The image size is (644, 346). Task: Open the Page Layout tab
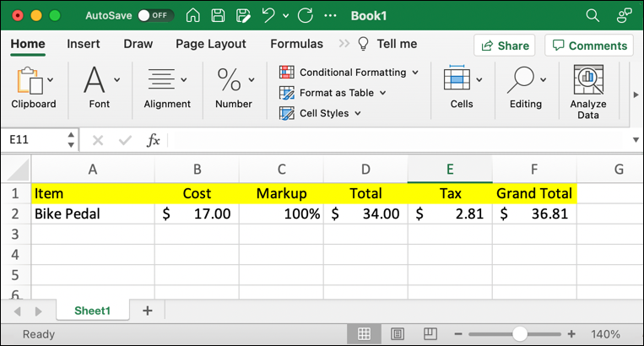tap(211, 44)
